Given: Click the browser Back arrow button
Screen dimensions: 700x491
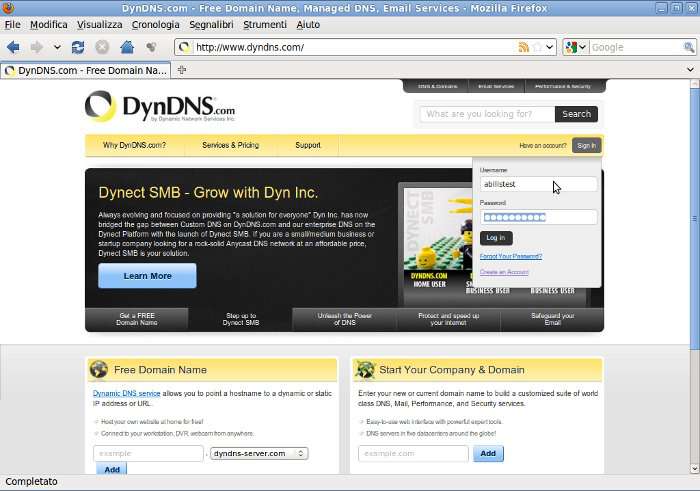Looking at the screenshot, I should coord(13,47).
